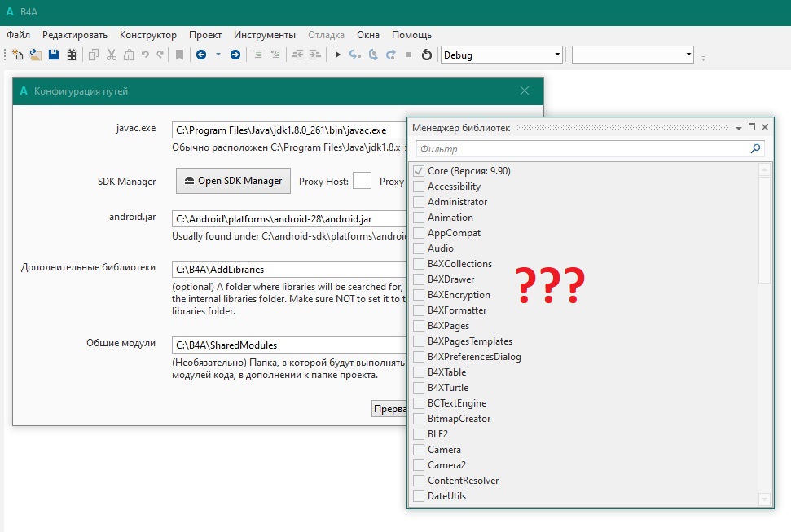Click the Redo arrow icon

click(x=160, y=55)
